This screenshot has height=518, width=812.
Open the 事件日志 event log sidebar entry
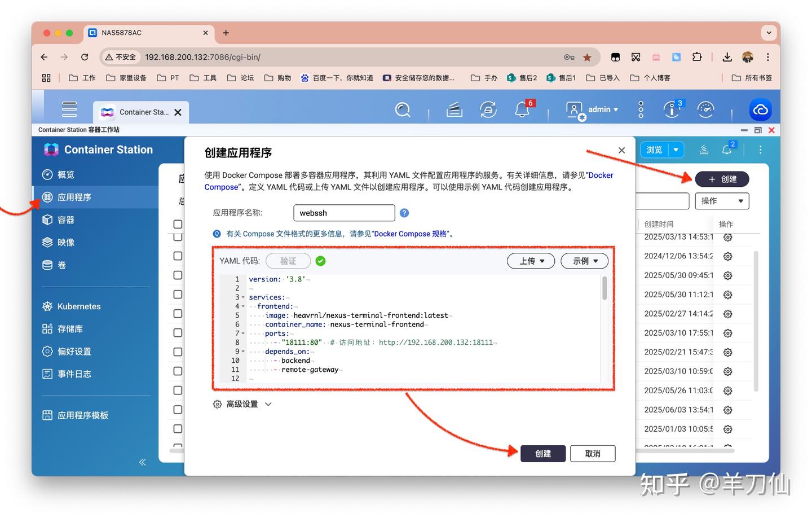click(x=73, y=374)
